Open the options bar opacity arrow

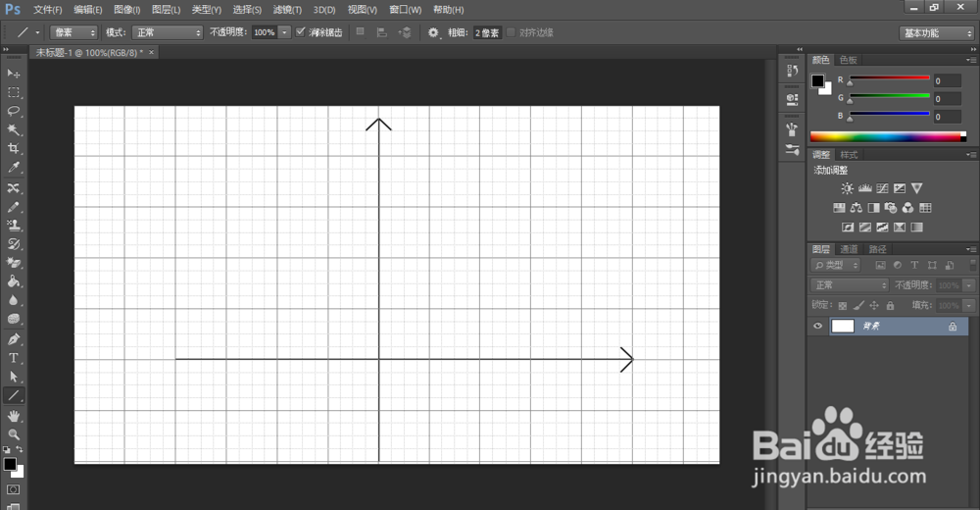point(284,32)
